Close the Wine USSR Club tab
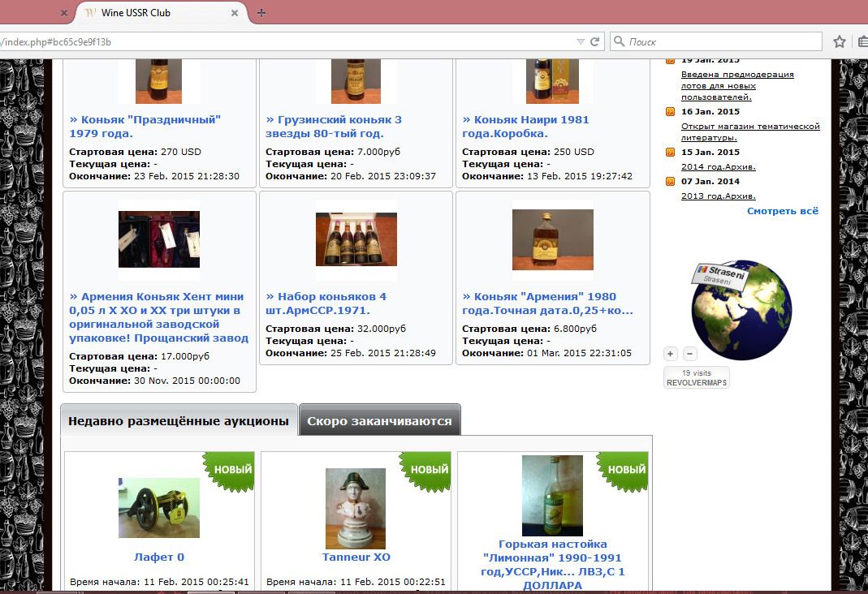Screen dimensions: 868x594 [235, 13]
